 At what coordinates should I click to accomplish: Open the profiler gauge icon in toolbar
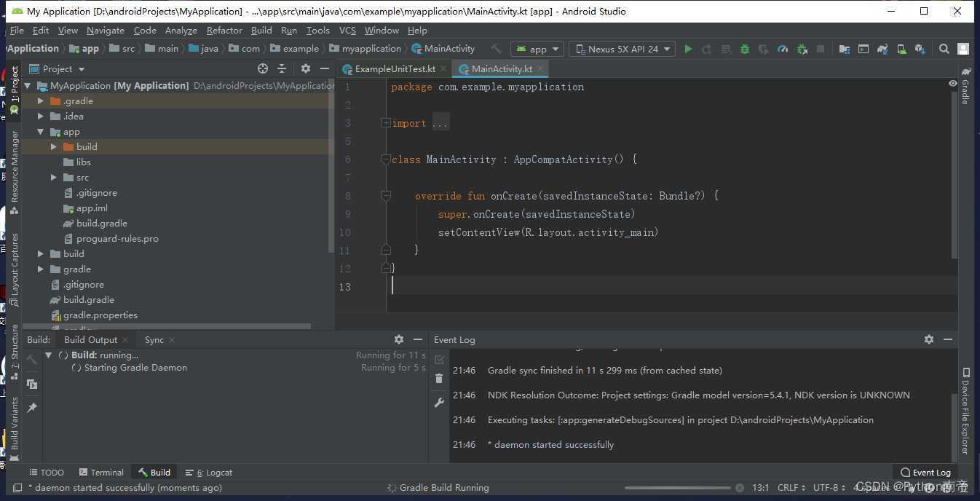click(x=783, y=49)
